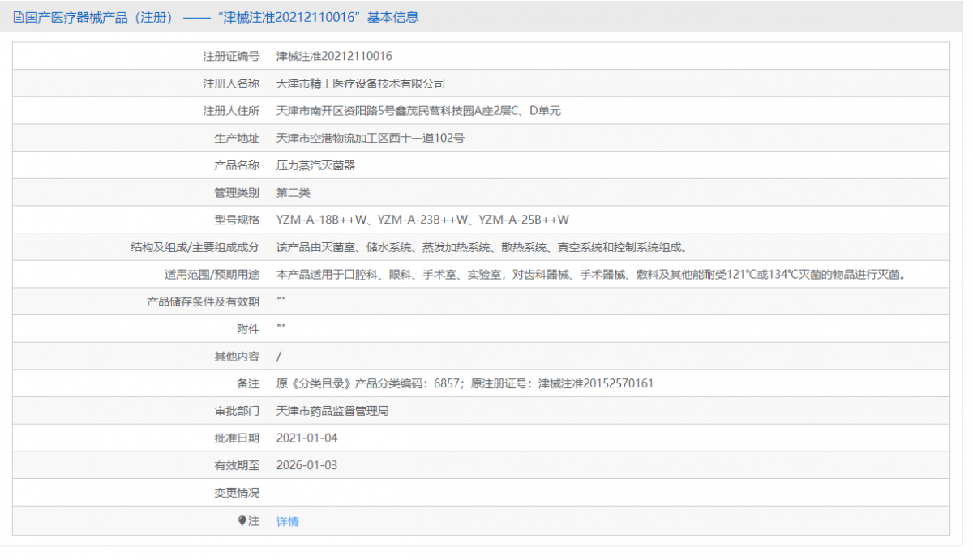Click the 变更情况 row label
This screenshot has width=973, height=560.
pyautogui.click(x=237, y=493)
